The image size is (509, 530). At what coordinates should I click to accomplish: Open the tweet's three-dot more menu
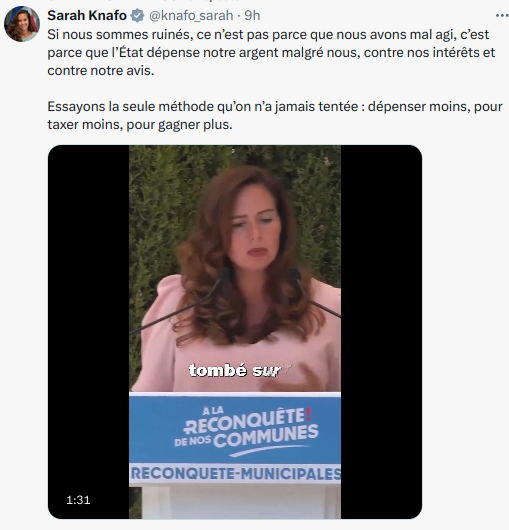point(502,16)
